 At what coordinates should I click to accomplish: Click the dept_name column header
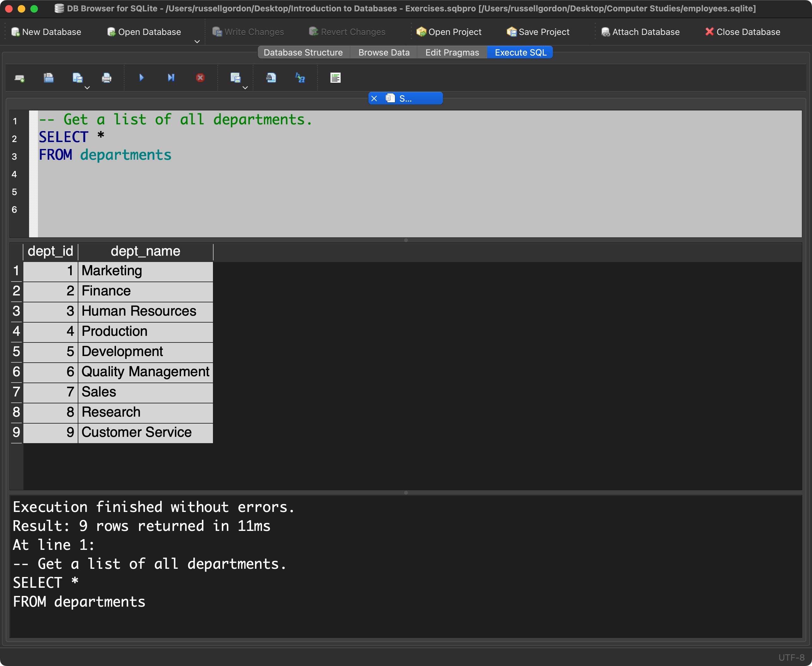(145, 251)
